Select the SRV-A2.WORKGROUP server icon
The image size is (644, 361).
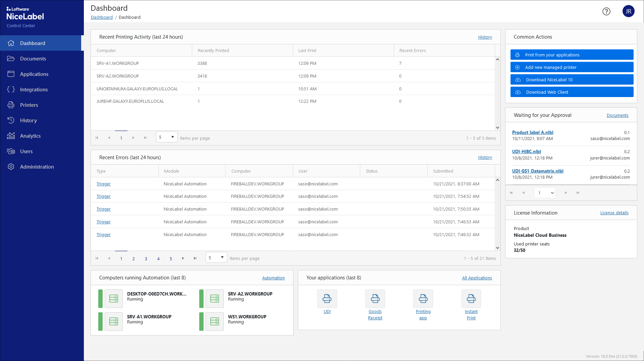click(x=214, y=299)
